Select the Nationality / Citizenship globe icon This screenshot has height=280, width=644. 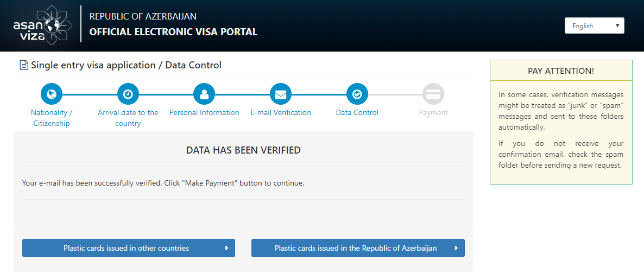[x=52, y=94]
